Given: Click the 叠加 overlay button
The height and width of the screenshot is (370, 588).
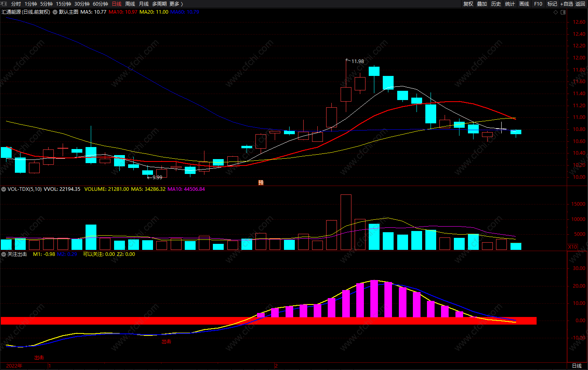Looking at the screenshot, I should [482, 4].
